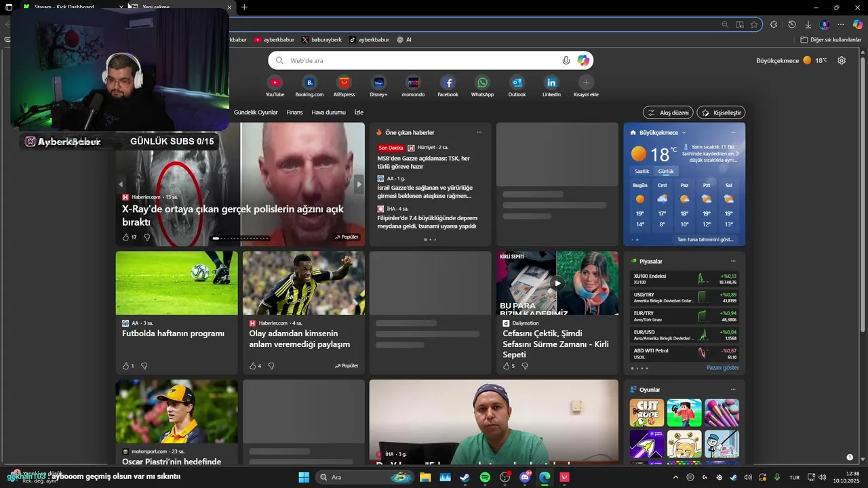Viewport: 868px width, 488px height.
Task: Open the browser profile avatar
Action: coord(825,24)
